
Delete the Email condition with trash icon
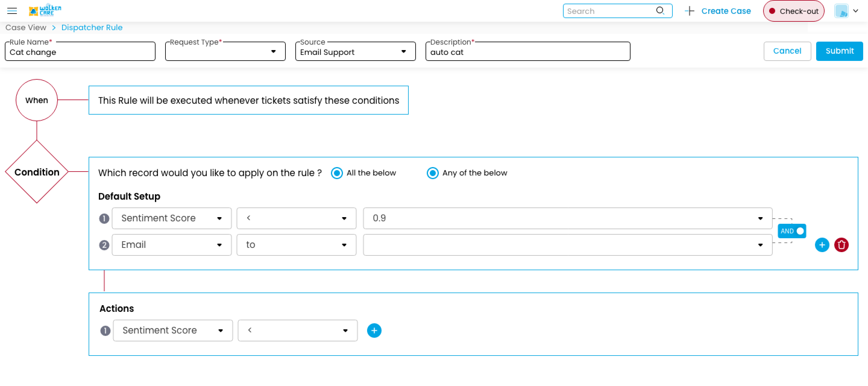click(x=841, y=245)
